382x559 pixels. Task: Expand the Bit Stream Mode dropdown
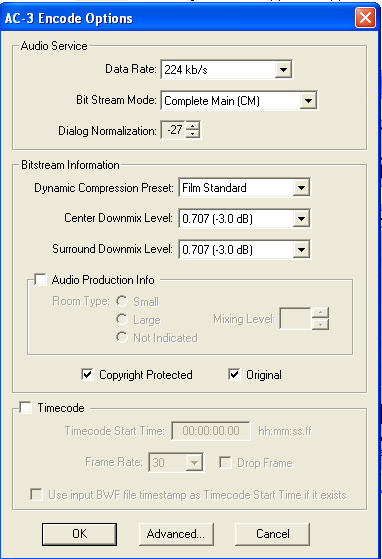308,101
